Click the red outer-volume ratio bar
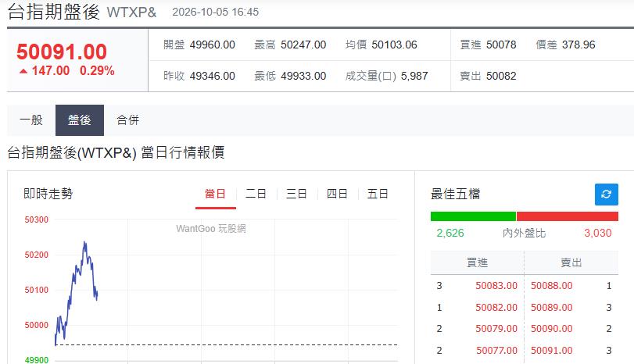The width and height of the screenshot is (634, 364). 568,216
